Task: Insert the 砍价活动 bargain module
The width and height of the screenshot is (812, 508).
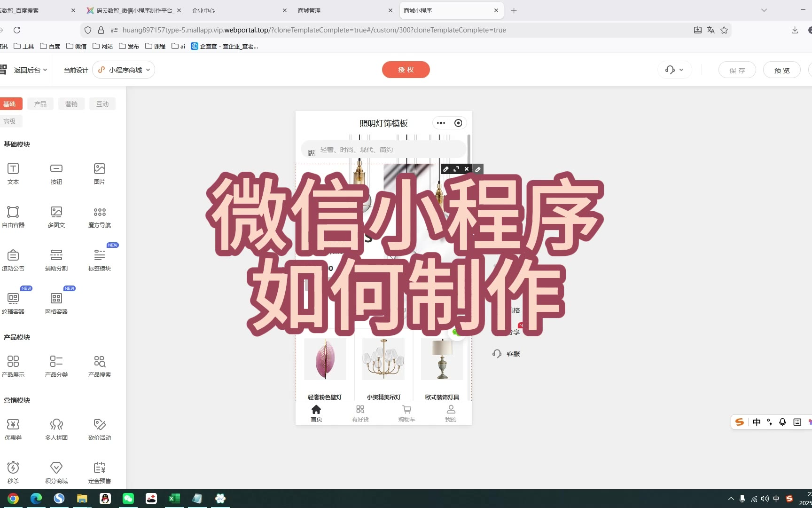Action: pyautogui.click(x=100, y=429)
